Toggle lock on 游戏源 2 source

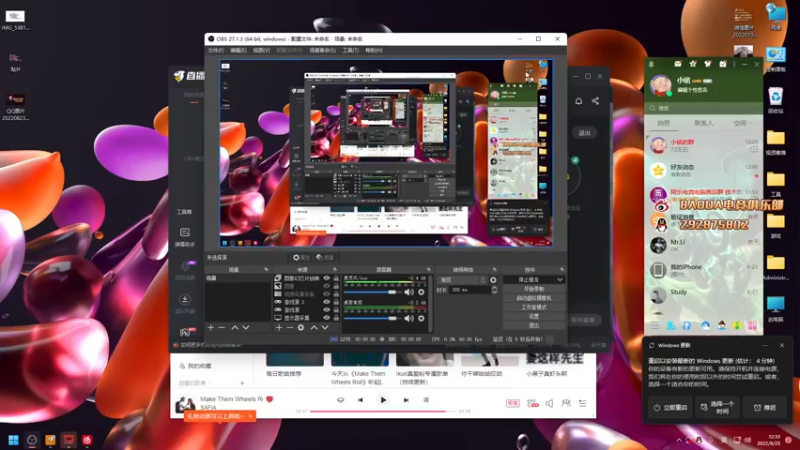click(336, 302)
